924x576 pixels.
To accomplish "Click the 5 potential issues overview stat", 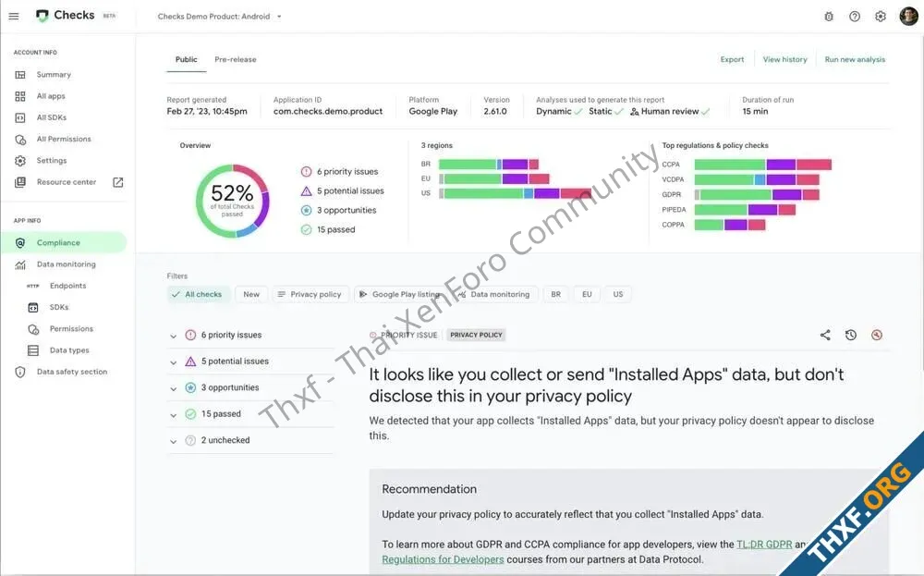I will tap(343, 191).
